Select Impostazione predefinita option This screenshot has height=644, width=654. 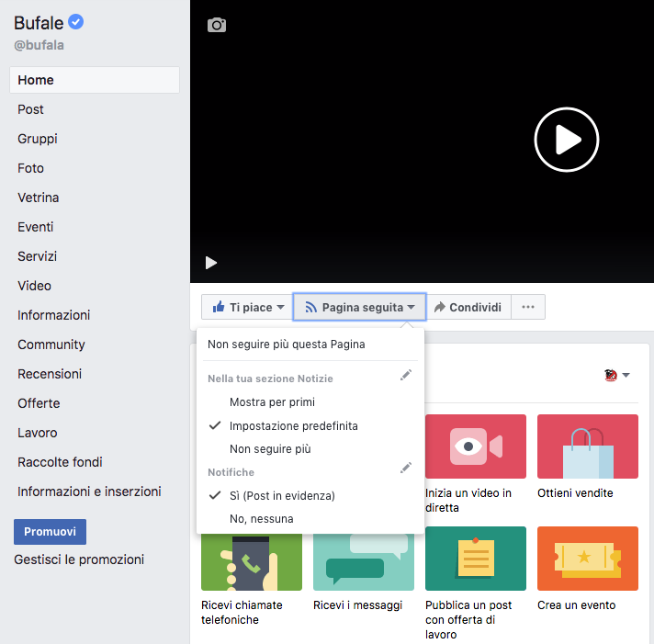pos(293,426)
